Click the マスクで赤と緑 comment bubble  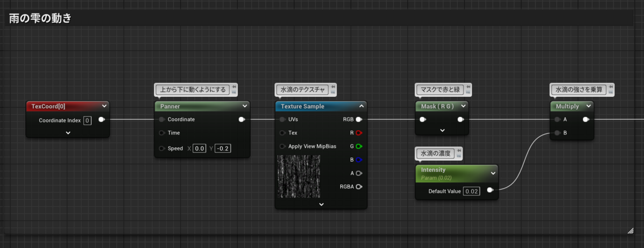(x=440, y=89)
